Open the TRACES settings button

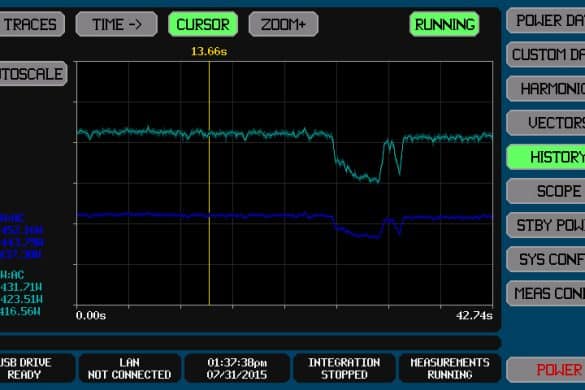(32, 25)
